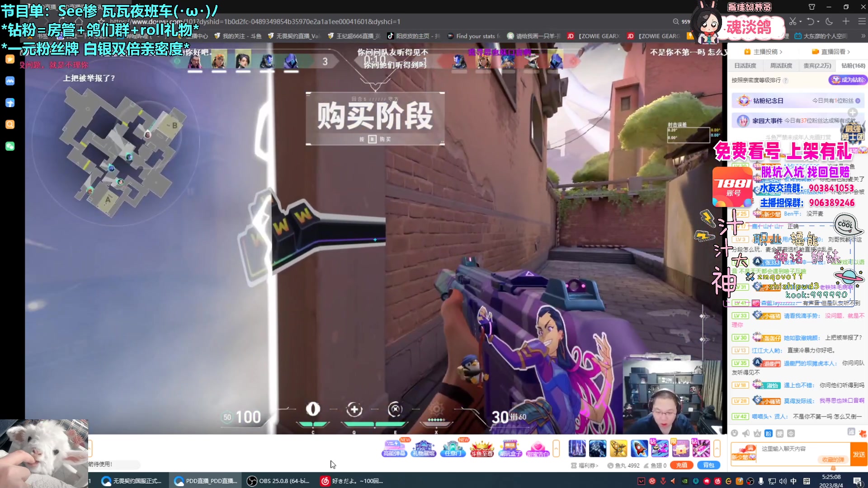Open the 背包 backpack button
This screenshot has width=868, height=488.
pos(709,465)
